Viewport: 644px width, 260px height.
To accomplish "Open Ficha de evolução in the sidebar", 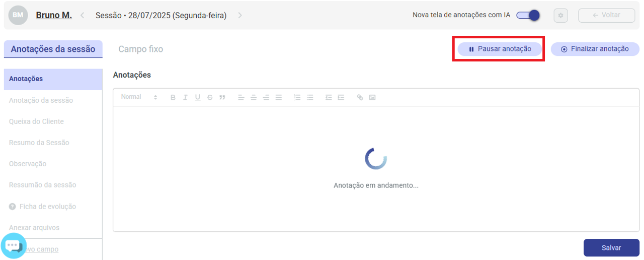I will [x=48, y=207].
